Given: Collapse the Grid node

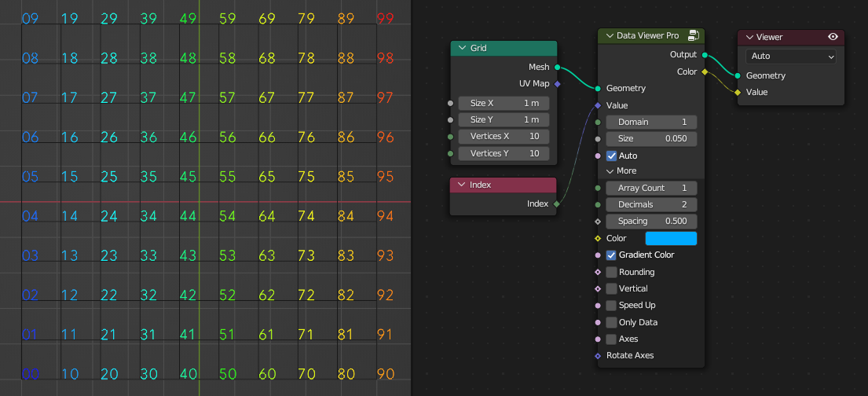Looking at the screenshot, I should 462,48.
